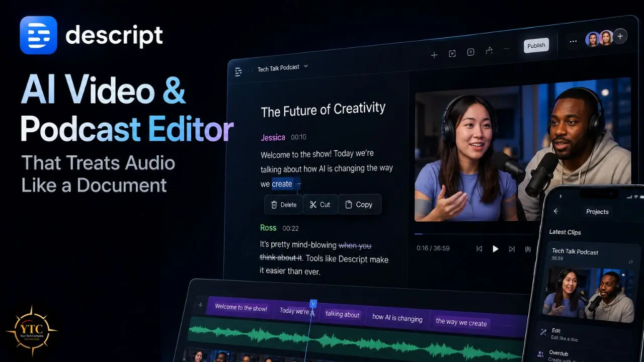The image size is (644, 362).
Task: Click the record square icon in the toolbar
Action: click(470, 52)
